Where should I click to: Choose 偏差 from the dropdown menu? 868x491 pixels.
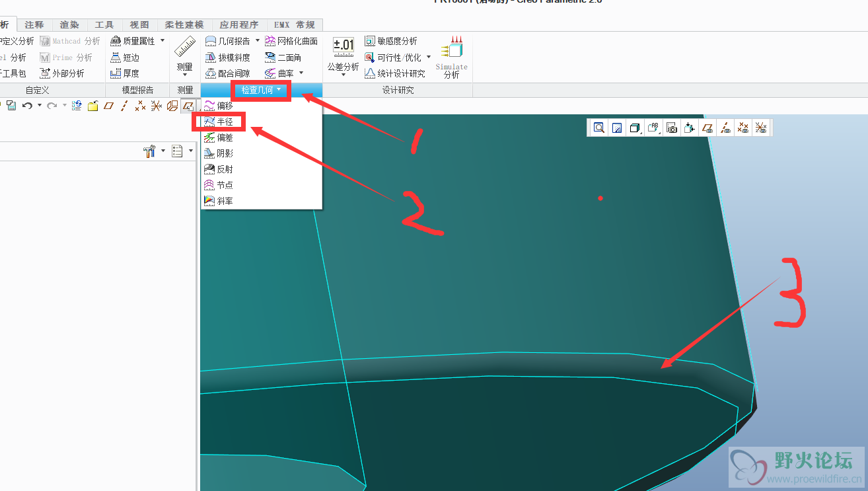262,137
